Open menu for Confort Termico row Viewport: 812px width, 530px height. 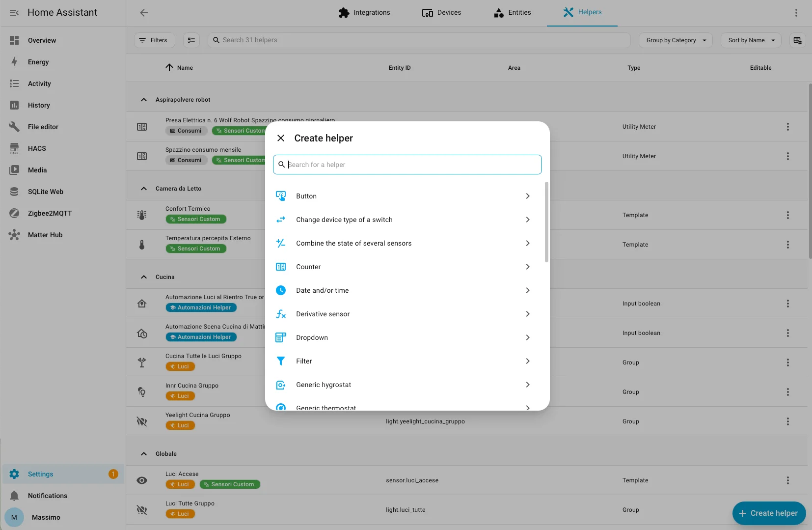788,215
